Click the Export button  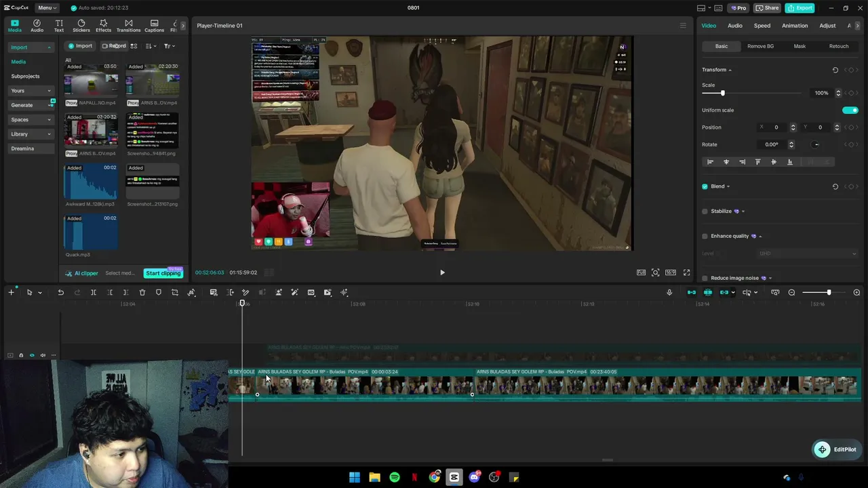[800, 7]
